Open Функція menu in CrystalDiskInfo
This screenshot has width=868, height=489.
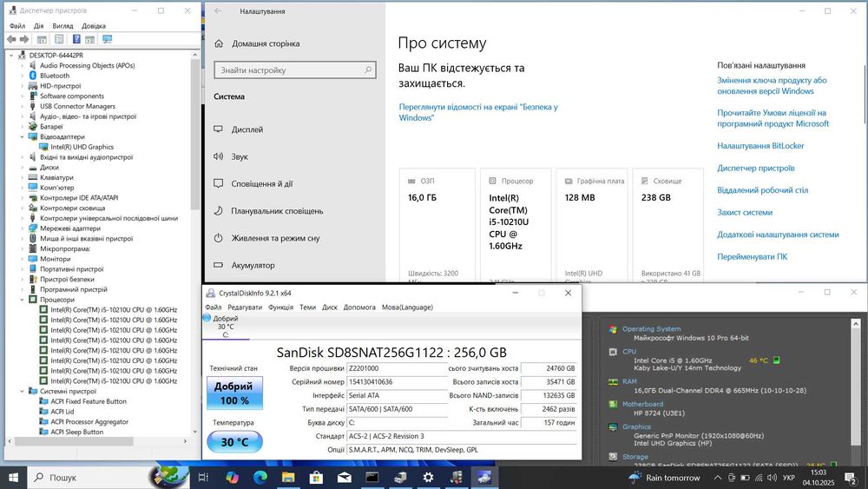point(280,307)
